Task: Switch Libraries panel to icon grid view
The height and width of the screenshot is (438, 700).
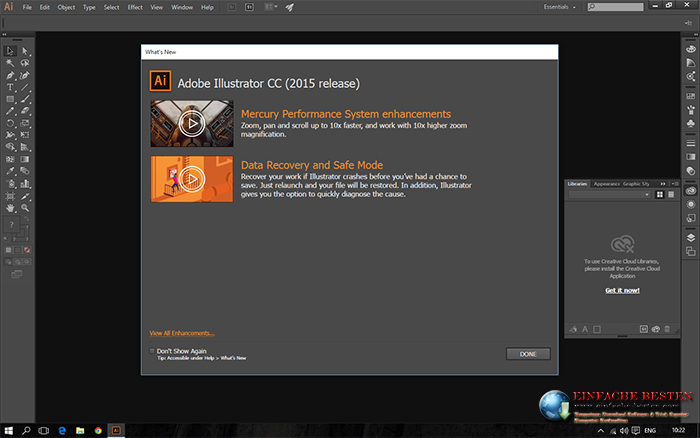Action: coord(660,195)
